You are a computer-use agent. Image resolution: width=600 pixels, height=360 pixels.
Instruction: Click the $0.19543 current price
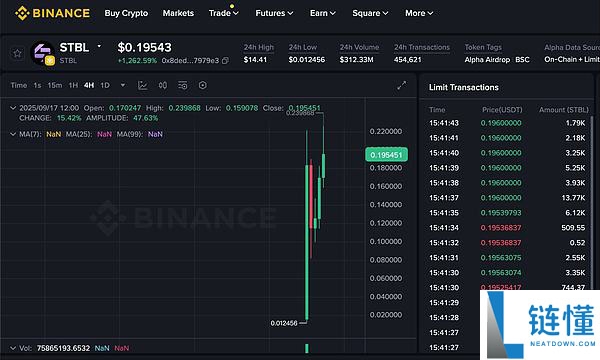(x=144, y=47)
